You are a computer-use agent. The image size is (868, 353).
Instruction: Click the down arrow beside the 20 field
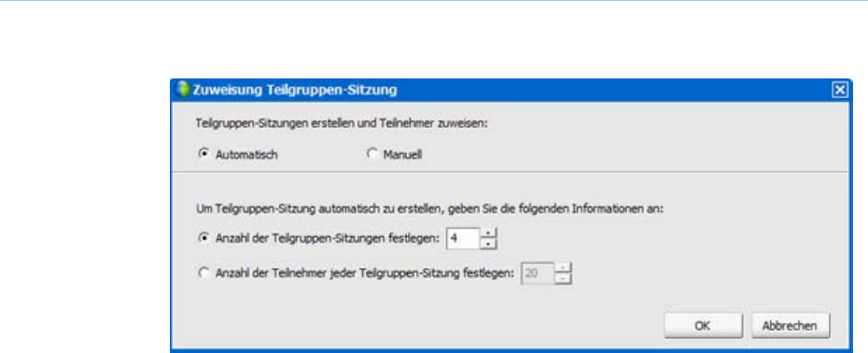tap(563, 278)
